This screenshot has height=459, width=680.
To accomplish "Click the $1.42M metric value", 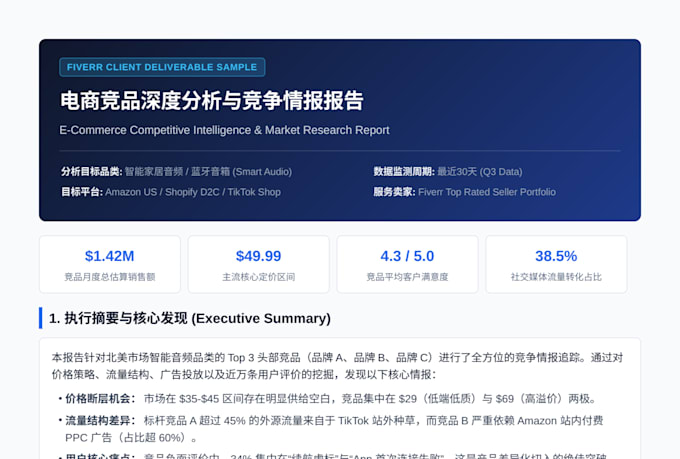I will 110,256.
